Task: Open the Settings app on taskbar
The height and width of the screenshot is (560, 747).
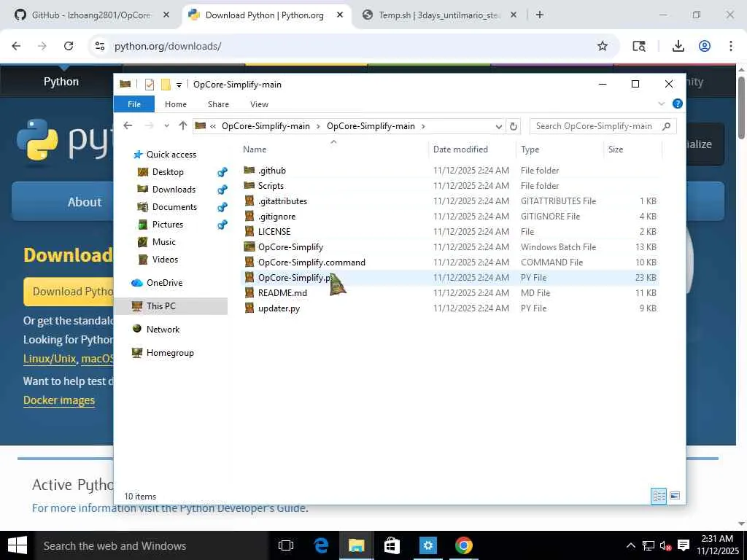Action: [x=427, y=545]
